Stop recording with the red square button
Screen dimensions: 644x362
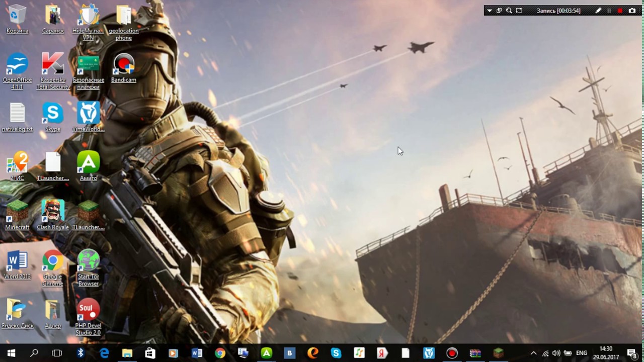[620, 11]
